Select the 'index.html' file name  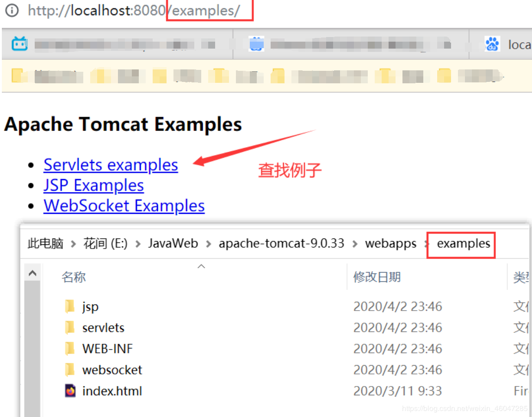(112, 391)
